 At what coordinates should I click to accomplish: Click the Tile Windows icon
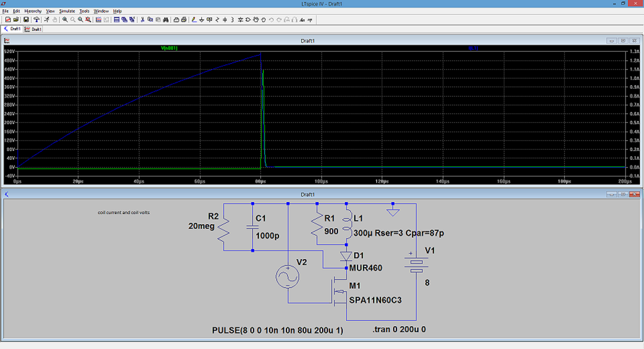pyautogui.click(x=117, y=20)
